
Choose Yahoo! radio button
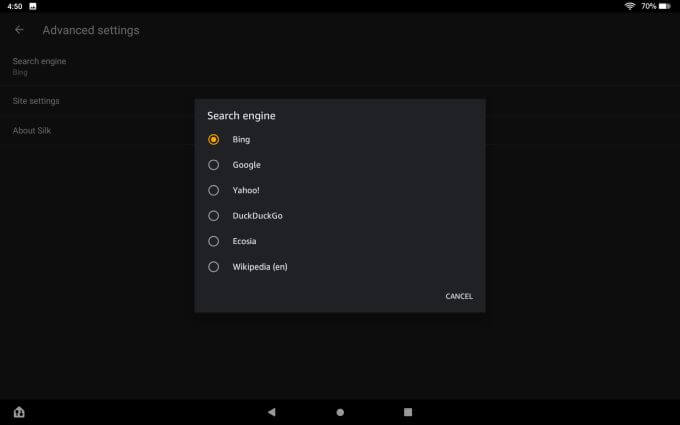click(213, 190)
